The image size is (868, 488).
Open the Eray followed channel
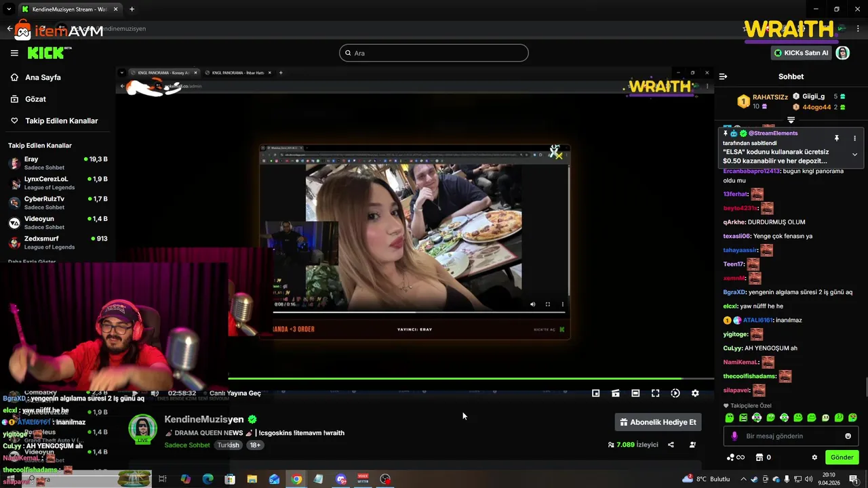click(x=57, y=163)
